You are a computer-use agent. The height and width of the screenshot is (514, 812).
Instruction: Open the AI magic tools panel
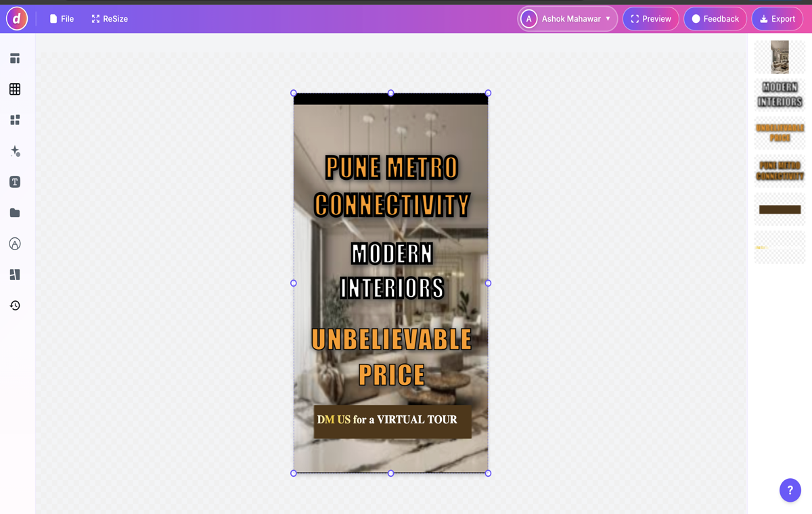point(15,151)
